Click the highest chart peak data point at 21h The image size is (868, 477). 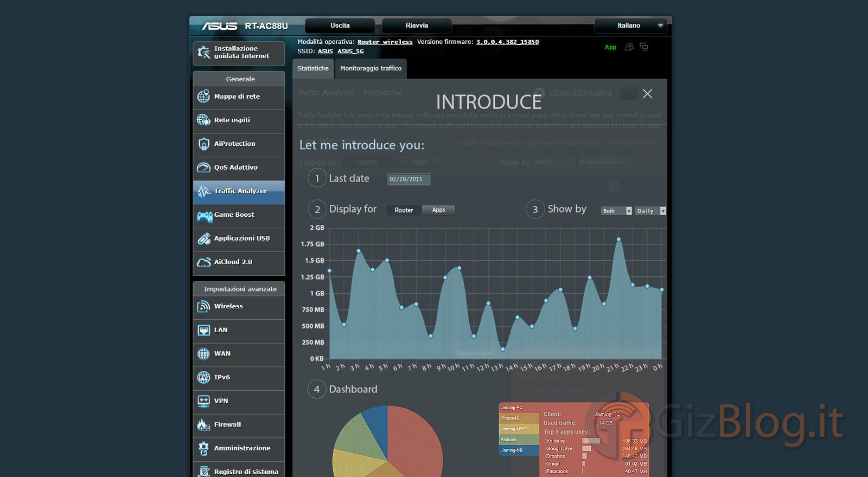point(618,239)
